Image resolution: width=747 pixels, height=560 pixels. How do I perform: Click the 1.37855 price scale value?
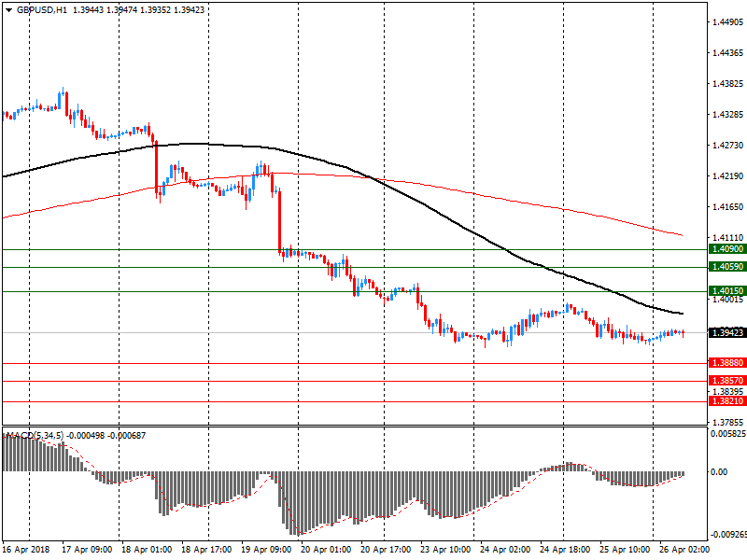[x=728, y=422]
